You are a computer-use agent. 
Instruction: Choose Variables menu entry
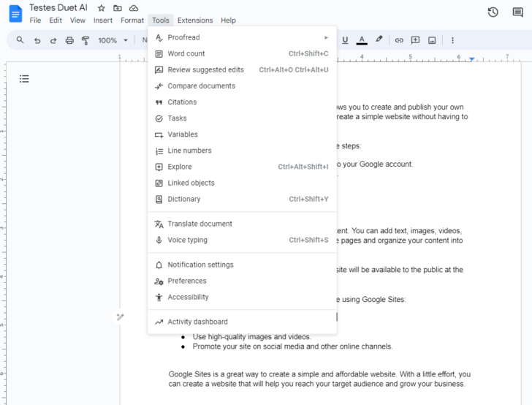click(x=243, y=135)
